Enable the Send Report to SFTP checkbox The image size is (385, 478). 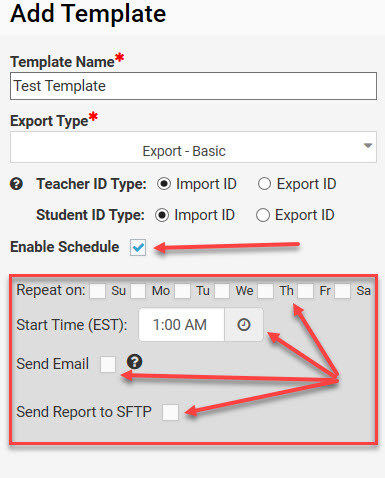pyautogui.click(x=170, y=412)
